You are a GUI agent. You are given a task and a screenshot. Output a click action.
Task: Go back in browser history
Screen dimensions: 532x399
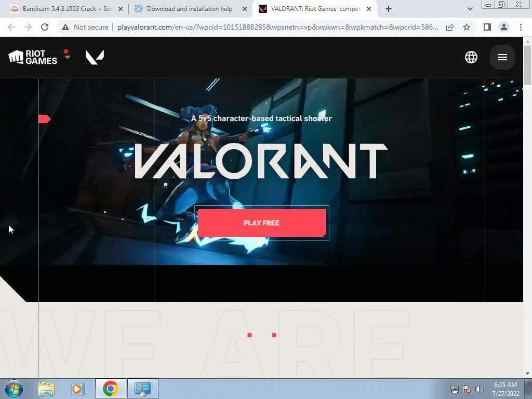pyautogui.click(x=11, y=27)
